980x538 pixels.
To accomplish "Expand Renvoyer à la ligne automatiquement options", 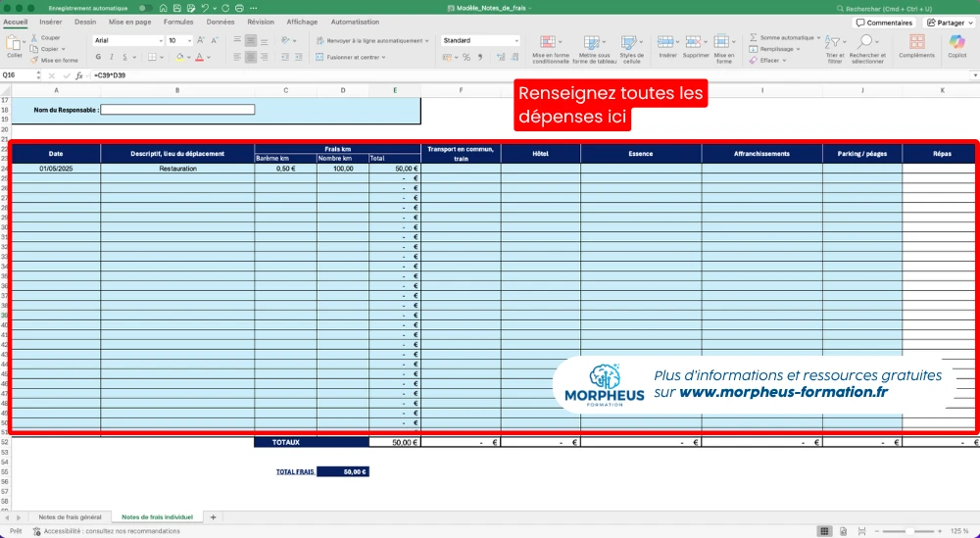I will (427, 40).
